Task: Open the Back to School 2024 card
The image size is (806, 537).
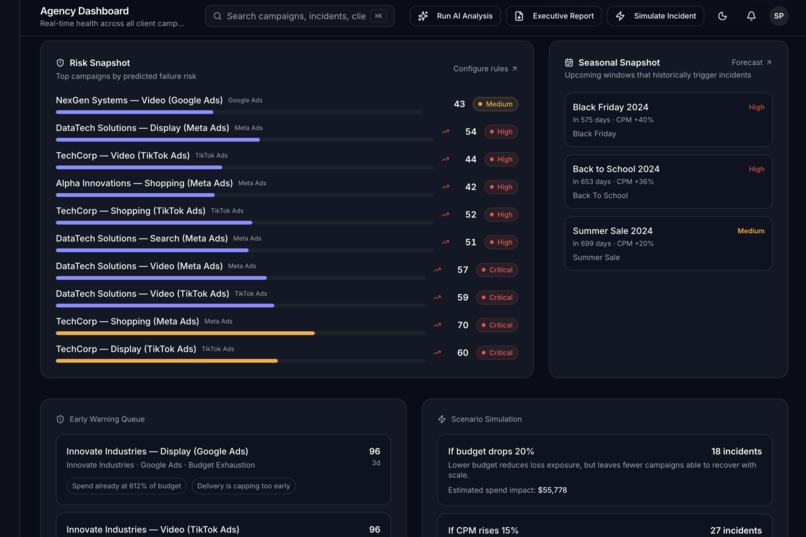Action: (x=668, y=181)
